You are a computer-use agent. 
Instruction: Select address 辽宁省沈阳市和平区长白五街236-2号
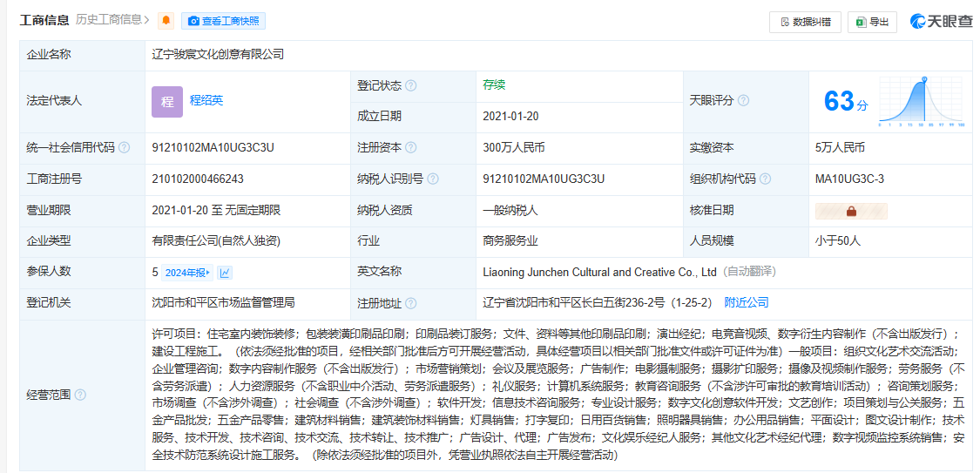(x=574, y=303)
